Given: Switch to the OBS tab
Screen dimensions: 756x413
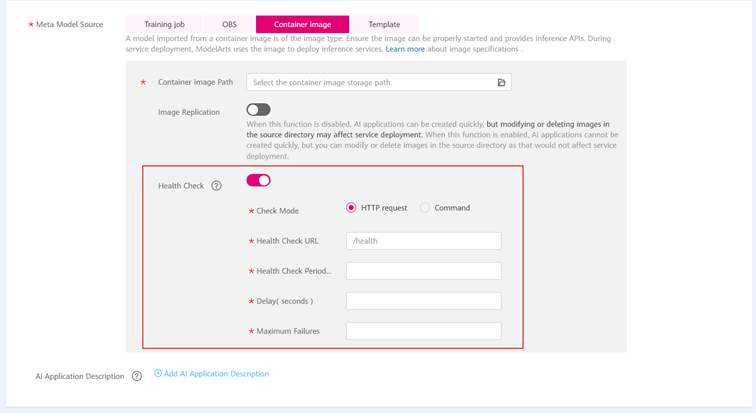Looking at the screenshot, I should tap(229, 24).
